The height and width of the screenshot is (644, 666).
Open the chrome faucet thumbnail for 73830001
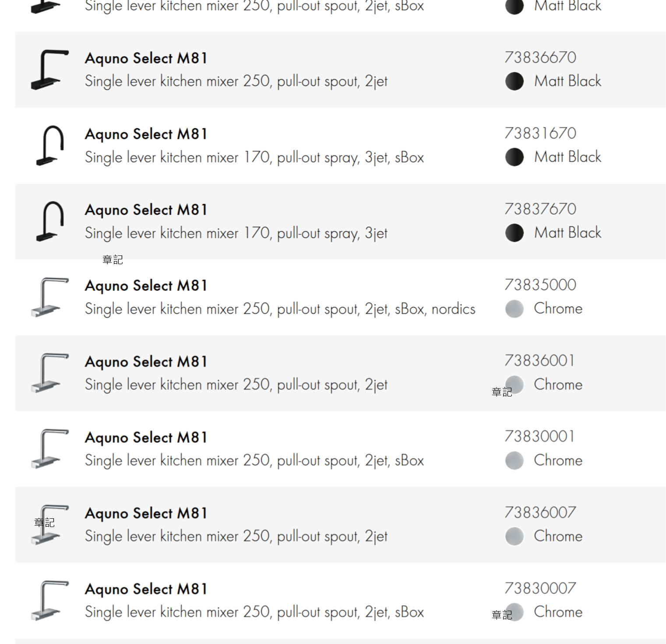click(x=49, y=449)
